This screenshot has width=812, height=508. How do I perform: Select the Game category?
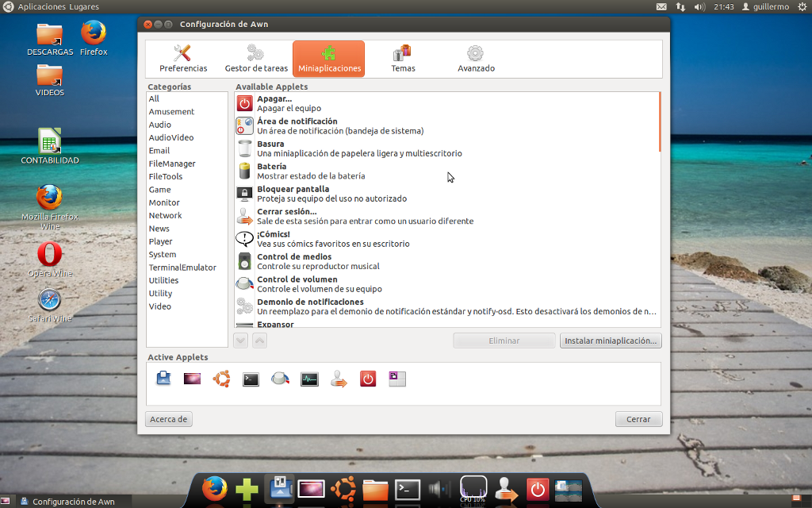click(159, 190)
